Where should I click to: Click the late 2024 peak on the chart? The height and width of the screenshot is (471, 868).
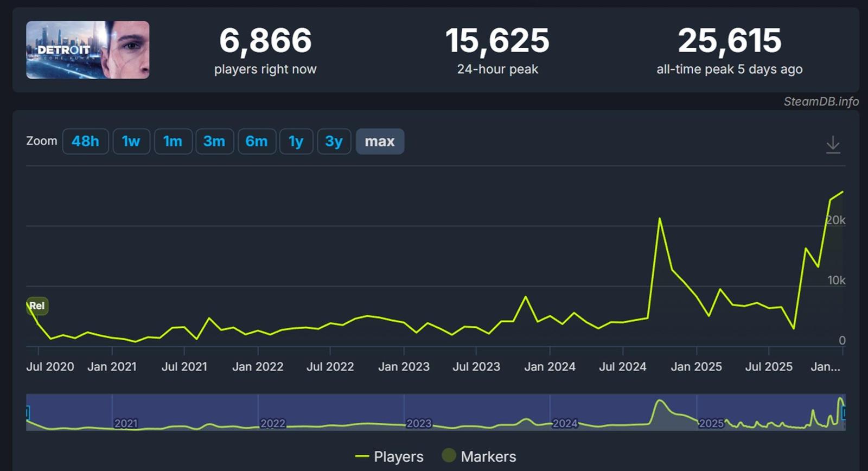click(x=660, y=219)
